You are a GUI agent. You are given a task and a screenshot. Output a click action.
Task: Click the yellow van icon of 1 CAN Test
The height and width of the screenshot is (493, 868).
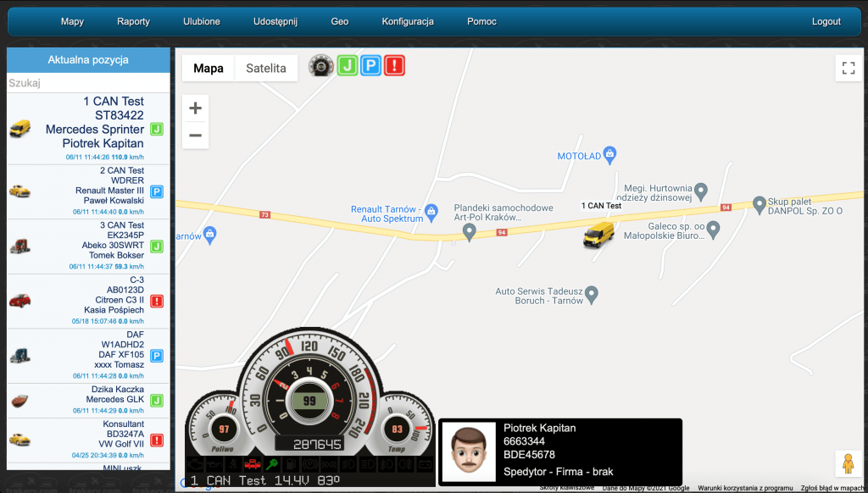click(x=20, y=129)
